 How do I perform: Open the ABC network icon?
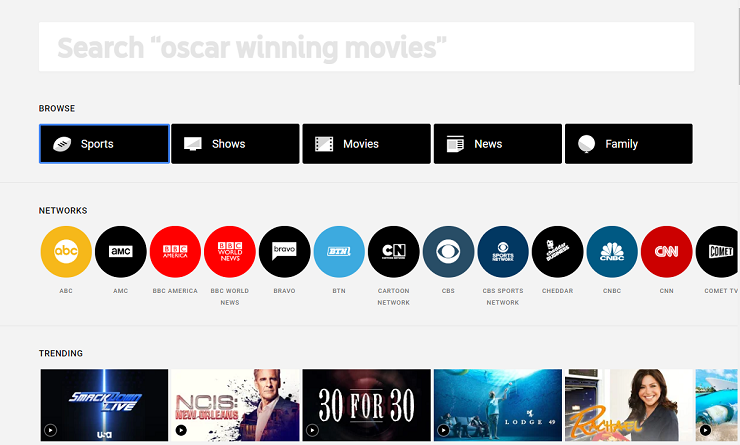point(66,252)
